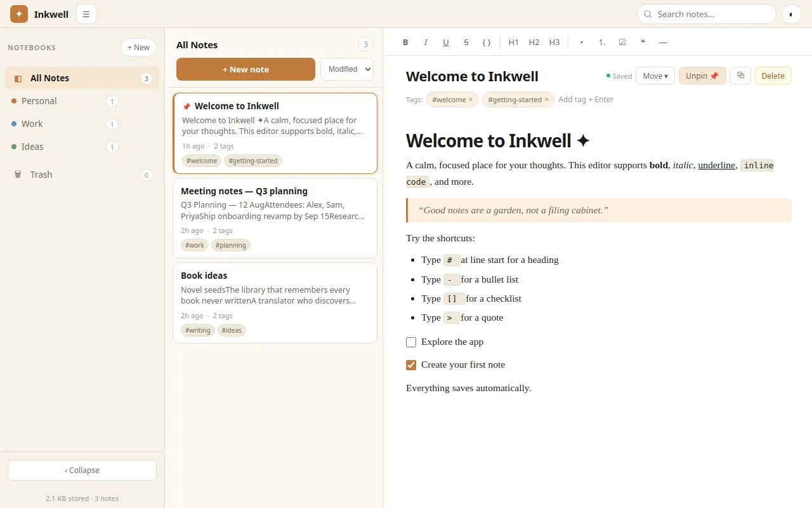Create a note with '+ New note'
Image resolution: width=812 pixels, height=508 pixels.
point(246,69)
